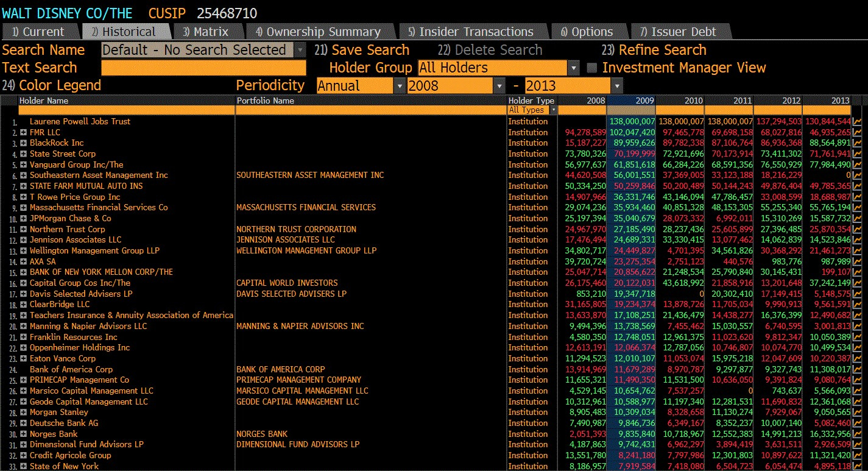Screen dimensions: 868x471
Task: Open chart icon for Northern Trust Corp row
Action: point(857,229)
